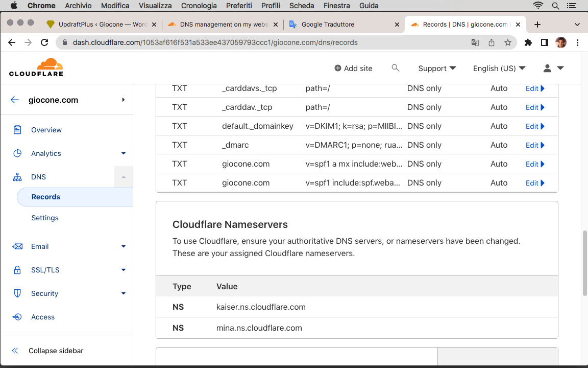Expand the giocone.com site selector arrow

[124, 100]
